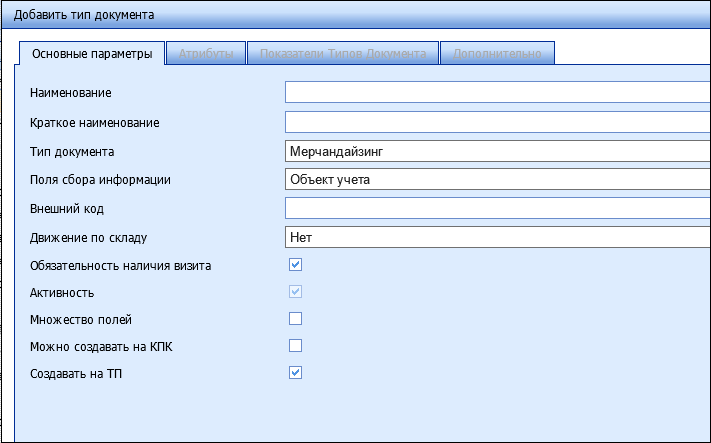Open the «Атрибуты» tab
This screenshot has height=443, width=711.
pos(206,53)
